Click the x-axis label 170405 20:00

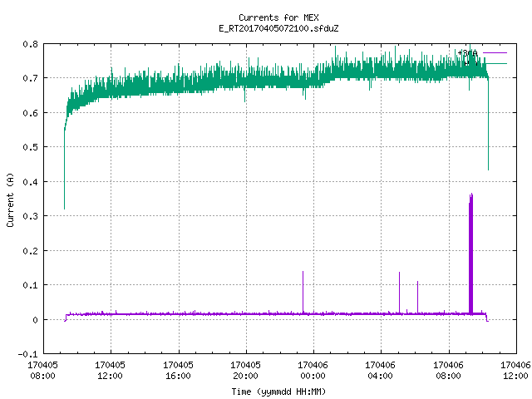tap(245, 371)
